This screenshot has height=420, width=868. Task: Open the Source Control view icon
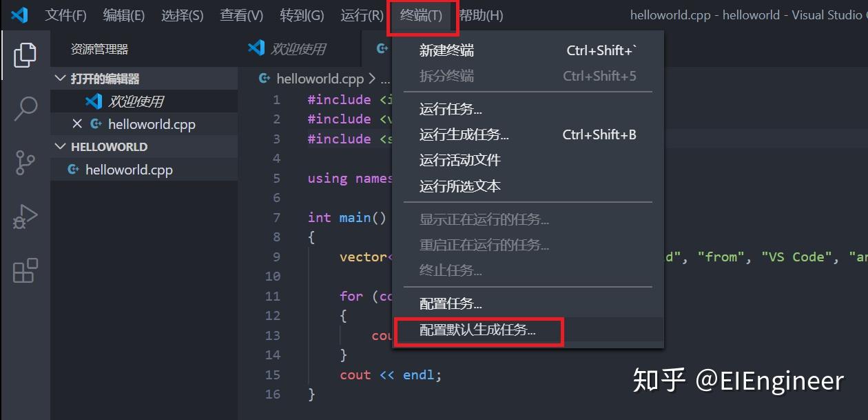[x=25, y=163]
